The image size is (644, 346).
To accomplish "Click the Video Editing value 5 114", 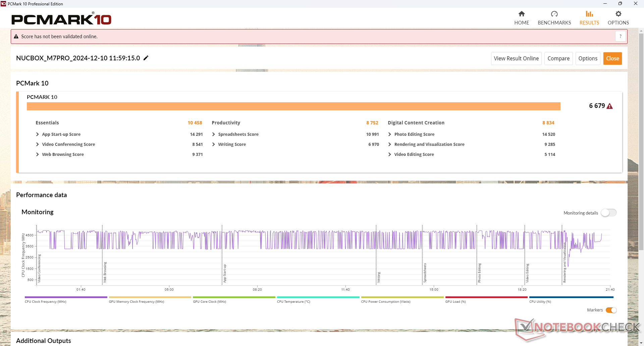I will click(x=550, y=154).
